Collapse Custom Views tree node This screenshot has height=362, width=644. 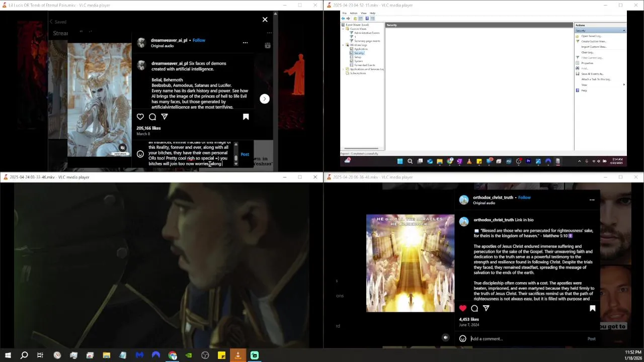point(343,29)
